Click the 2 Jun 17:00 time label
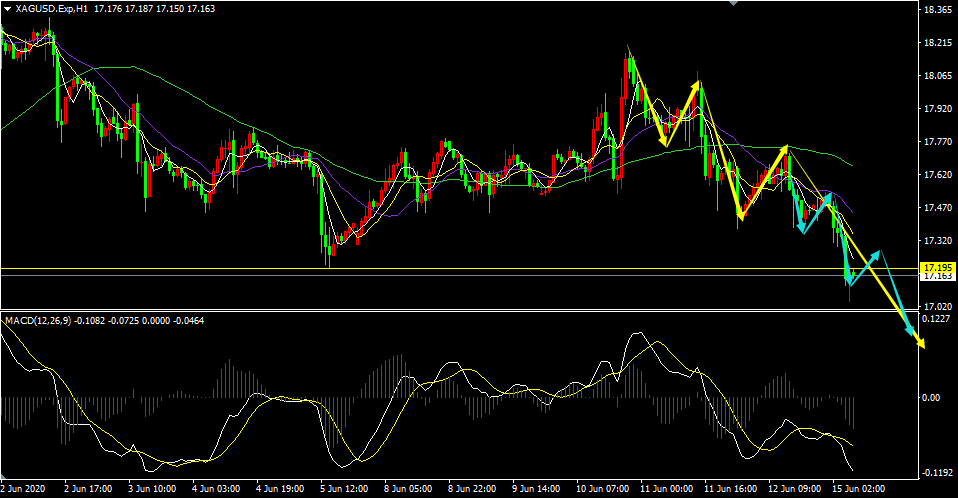 click(x=88, y=489)
